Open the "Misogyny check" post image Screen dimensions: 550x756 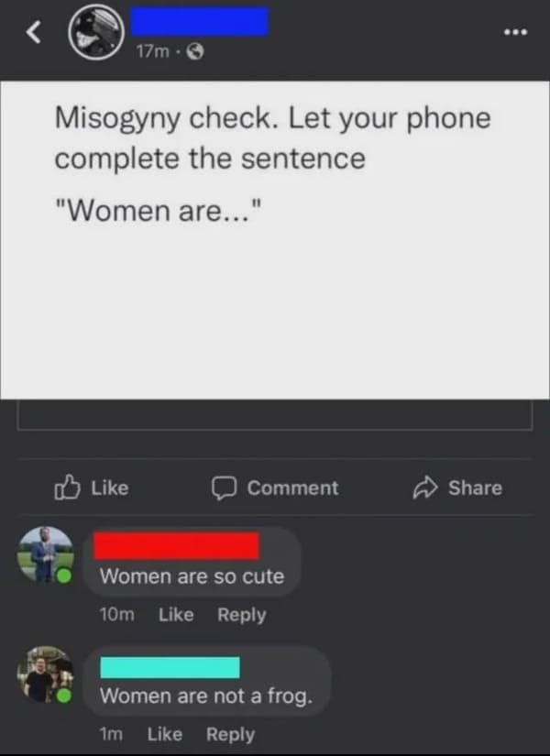tap(275, 240)
